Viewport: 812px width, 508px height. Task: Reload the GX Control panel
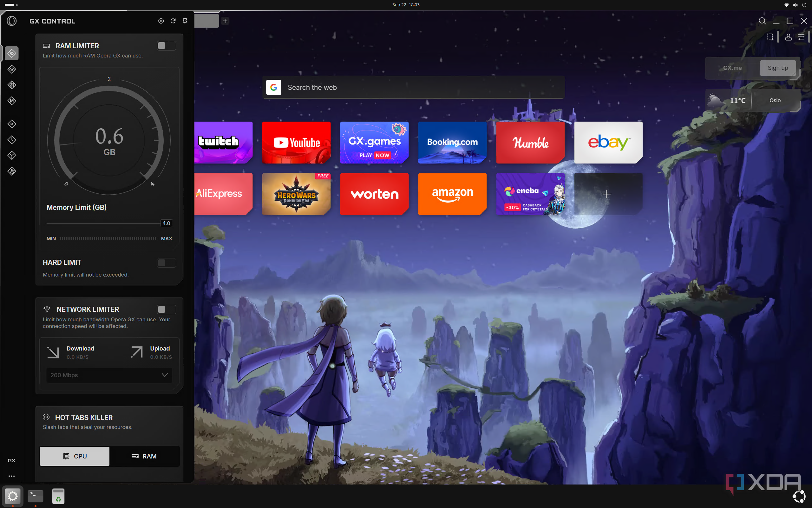tap(173, 21)
